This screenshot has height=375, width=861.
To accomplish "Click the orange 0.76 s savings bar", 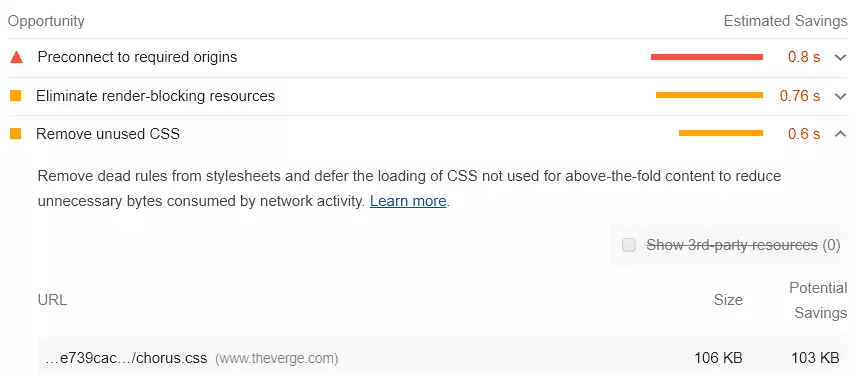I will [709, 95].
